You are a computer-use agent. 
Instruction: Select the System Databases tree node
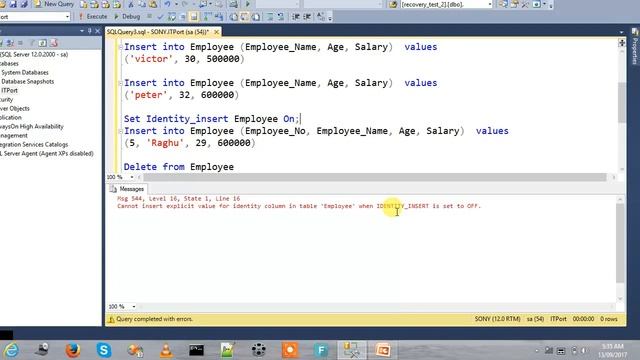pos(24,72)
